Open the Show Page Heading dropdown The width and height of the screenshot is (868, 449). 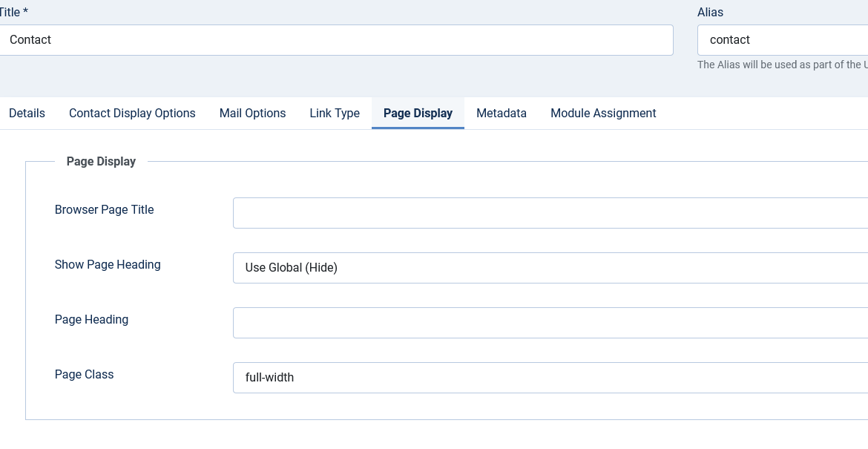tap(549, 268)
